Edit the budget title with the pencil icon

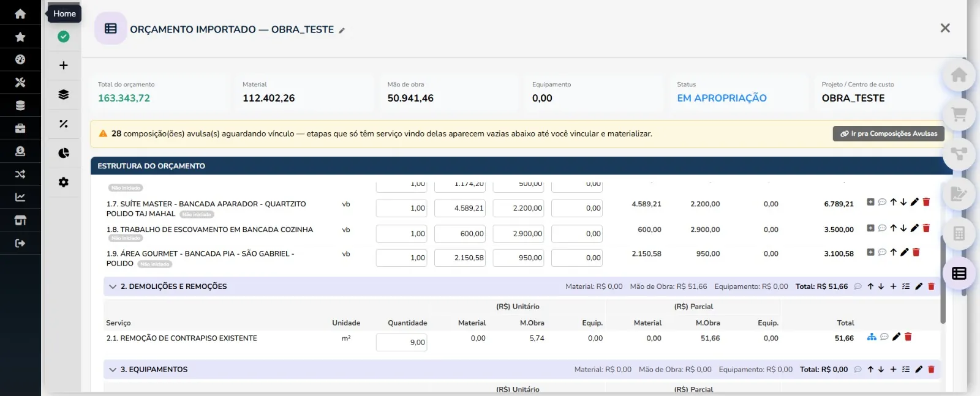[342, 31]
